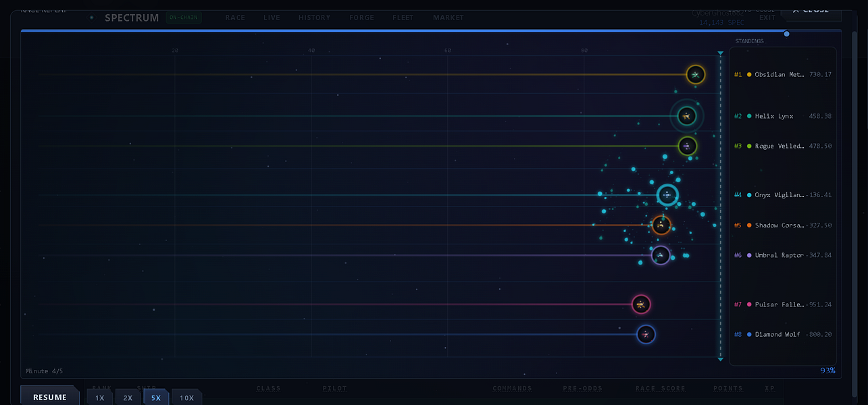Click Obsidian Met… name in standings
Image resolution: width=868 pixels, height=405 pixels.
pos(780,75)
